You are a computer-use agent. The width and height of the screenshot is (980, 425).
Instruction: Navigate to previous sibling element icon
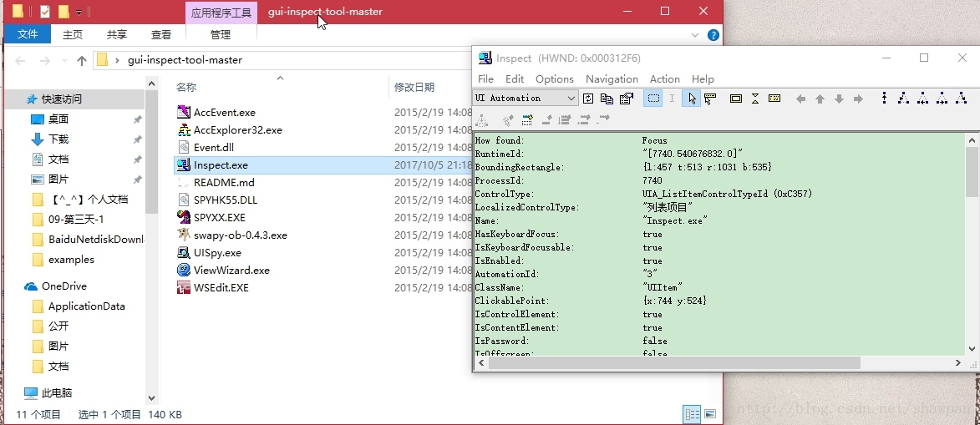click(922, 99)
